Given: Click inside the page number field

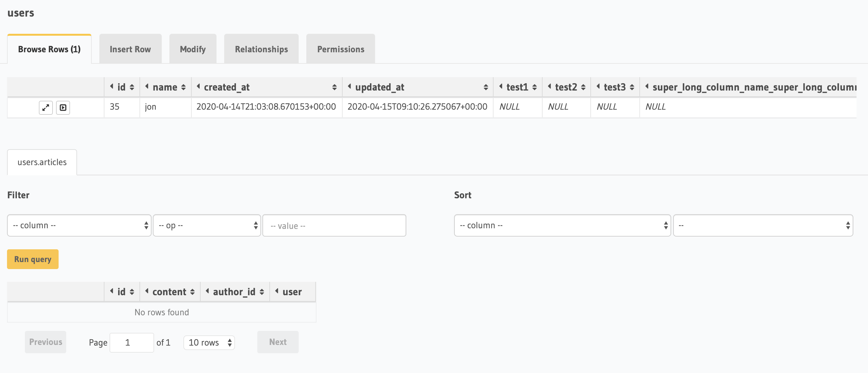Looking at the screenshot, I should click(x=132, y=342).
